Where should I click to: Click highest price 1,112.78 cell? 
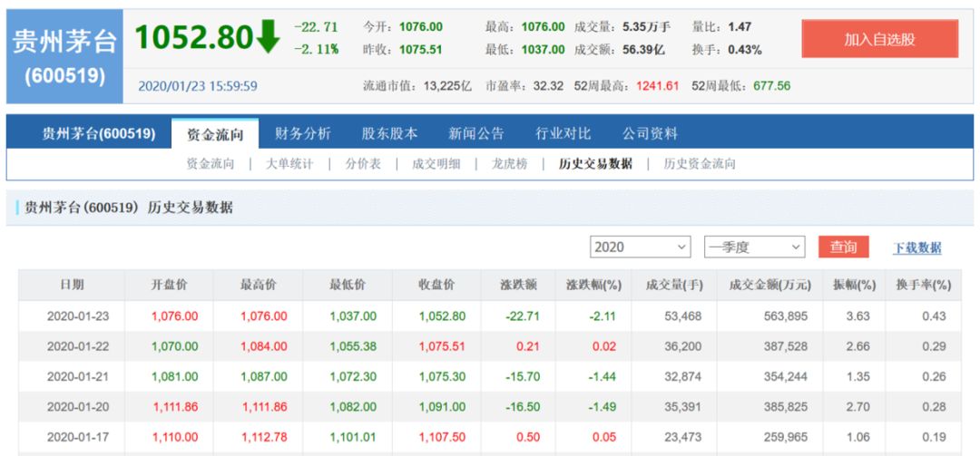264,437
